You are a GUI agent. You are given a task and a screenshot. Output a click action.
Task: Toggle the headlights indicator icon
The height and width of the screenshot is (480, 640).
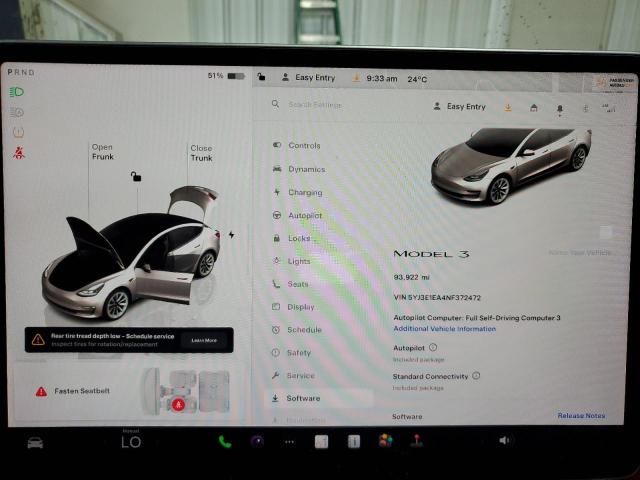click(17, 92)
